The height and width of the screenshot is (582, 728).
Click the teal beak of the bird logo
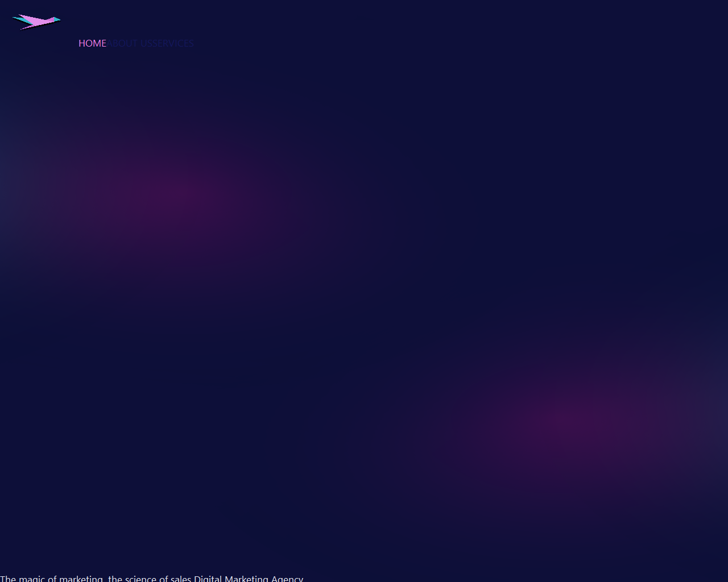point(56,20)
